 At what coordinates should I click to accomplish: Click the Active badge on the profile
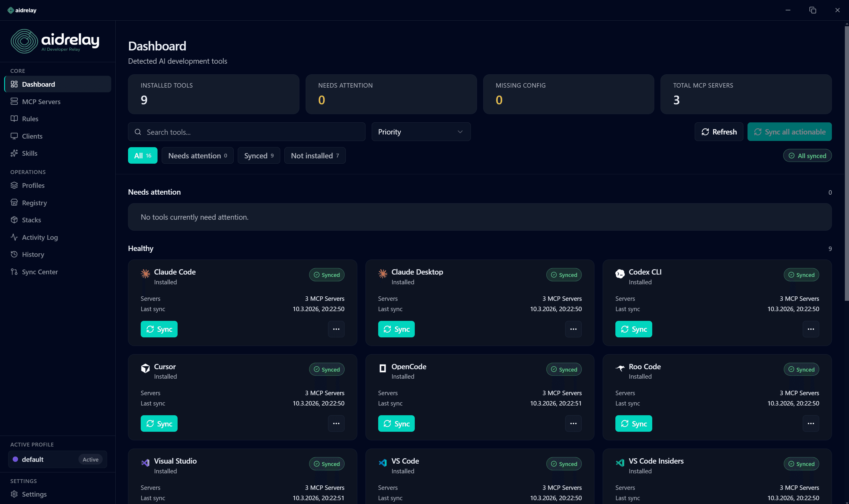[x=90, y=459]
